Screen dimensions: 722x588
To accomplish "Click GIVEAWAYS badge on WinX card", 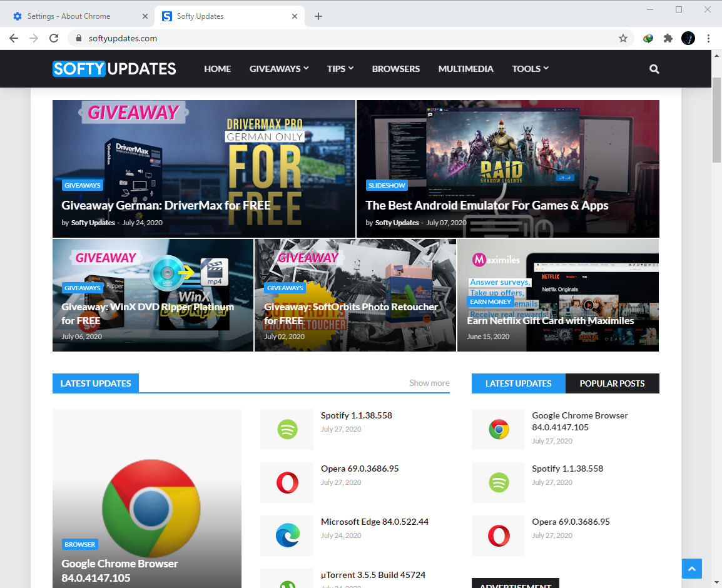I will click(83, 288).
